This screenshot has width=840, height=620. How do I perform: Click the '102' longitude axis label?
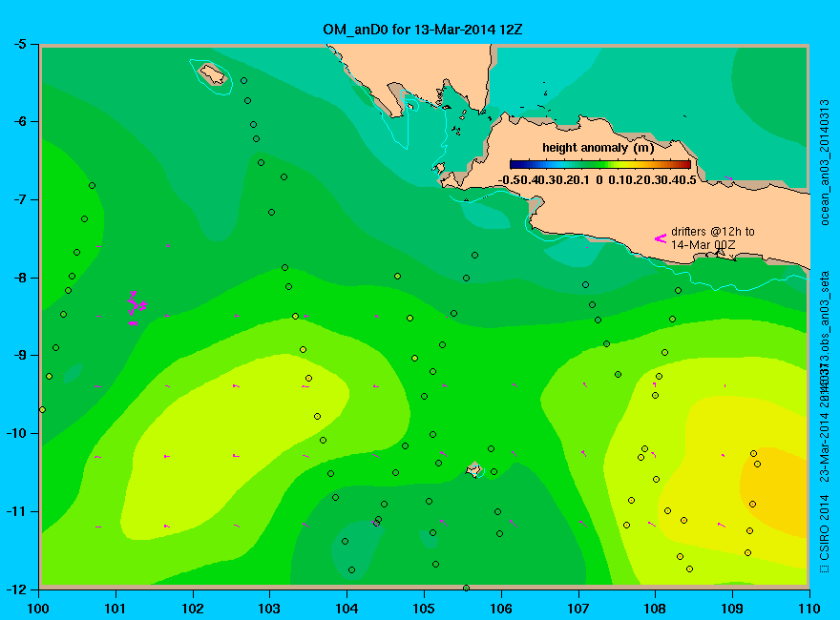pyautogui.click(x=192, y=609)
